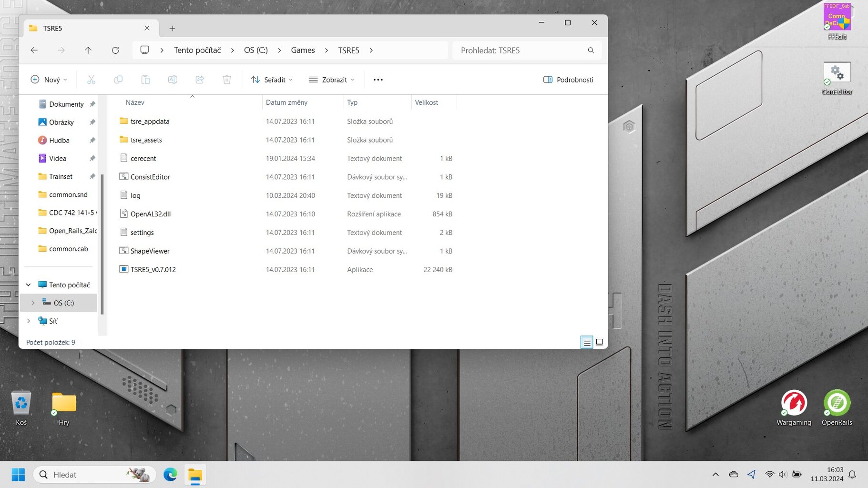Click the Rename icon in toolbar

[173, 80]
